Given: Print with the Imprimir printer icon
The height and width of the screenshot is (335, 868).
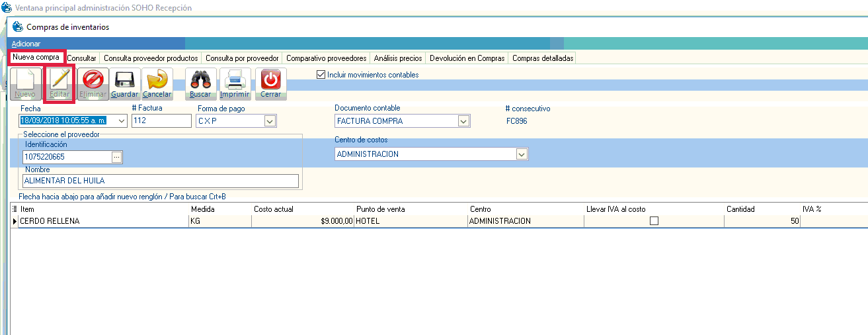Looking at the screenshot, I should point(235,81).
